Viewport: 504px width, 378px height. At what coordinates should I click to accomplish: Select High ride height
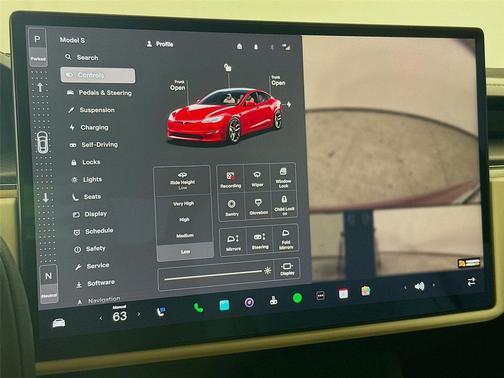pyautogui.click(x=184, y=220)
